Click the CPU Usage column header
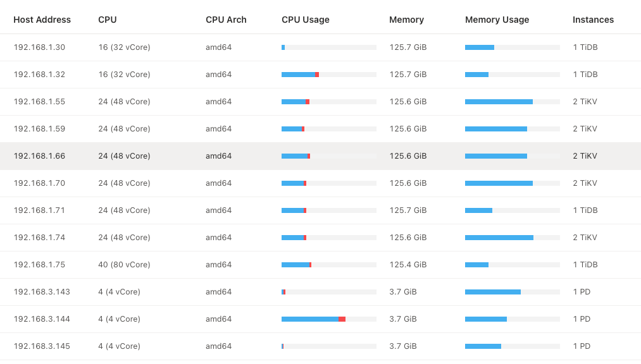The image size is (641, 364). pos(306,20)
